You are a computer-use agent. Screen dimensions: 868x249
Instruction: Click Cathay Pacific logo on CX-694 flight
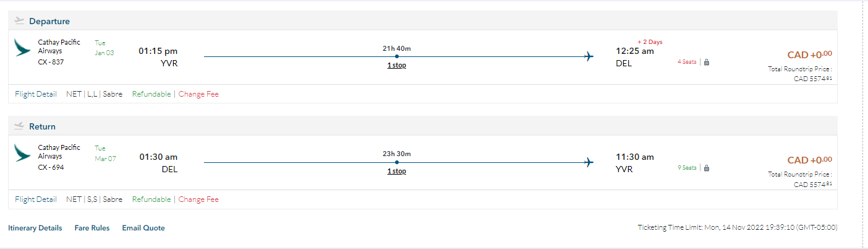tap(23, 154)
